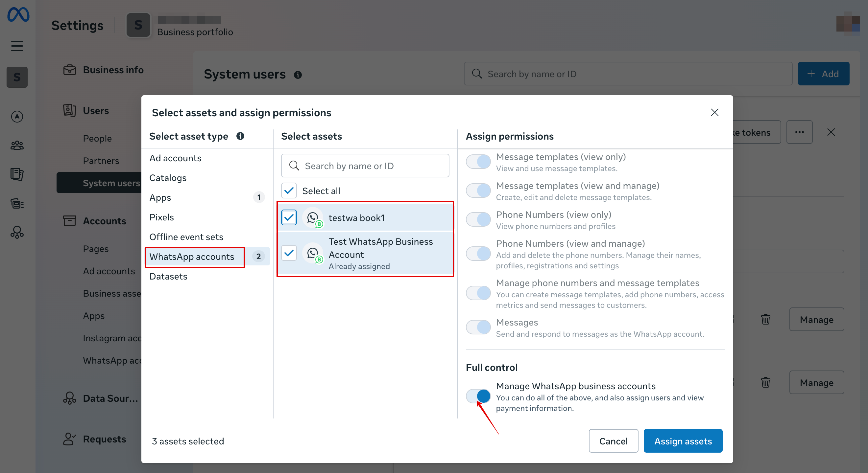The height and width of the screenshot is (473, 868).
Task: Select Ad accounts asset type
Action: coord(175,158)
